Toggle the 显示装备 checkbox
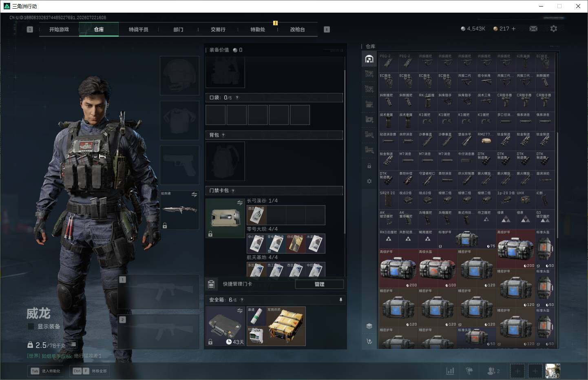 [31, 326]
